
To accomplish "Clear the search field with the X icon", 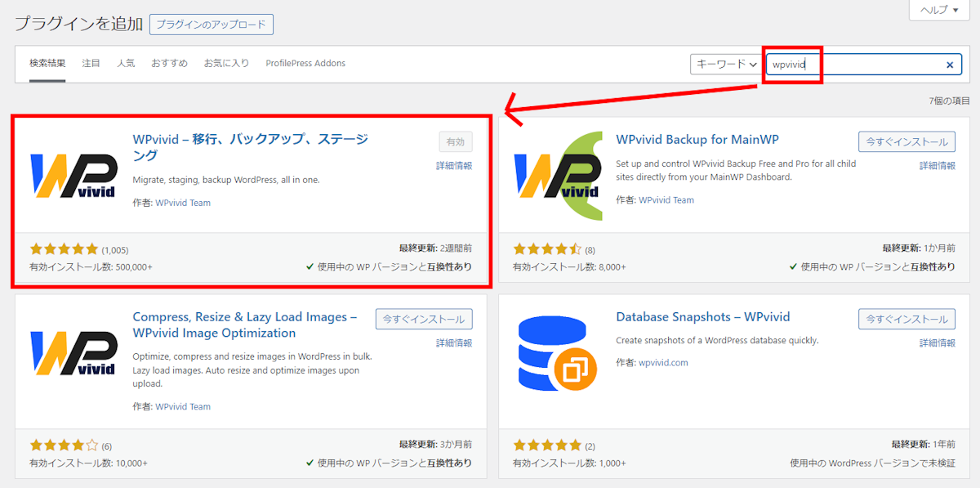I will [950, 65].
